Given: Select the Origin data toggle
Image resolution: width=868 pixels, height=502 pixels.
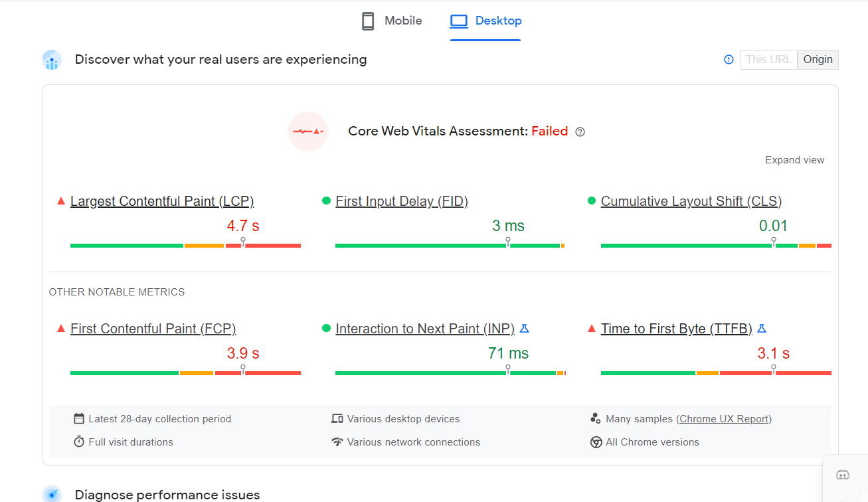Looking at the screenshot, I should point(818,60).
